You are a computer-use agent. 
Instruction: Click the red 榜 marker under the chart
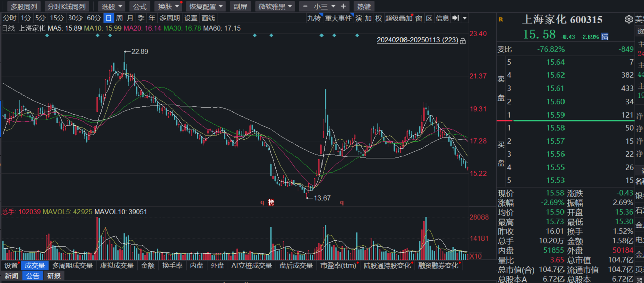coord(271,202)
